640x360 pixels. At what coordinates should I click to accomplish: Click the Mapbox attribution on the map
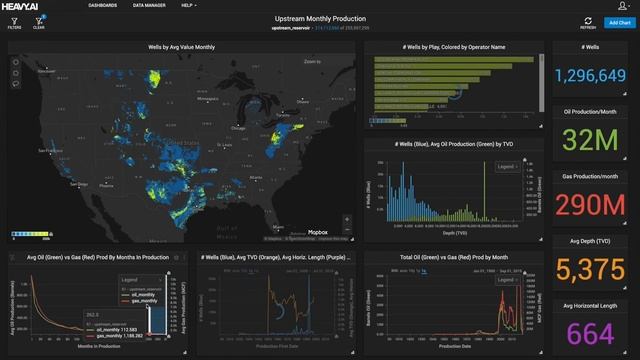pyautogui.click(x=318, y=232)
